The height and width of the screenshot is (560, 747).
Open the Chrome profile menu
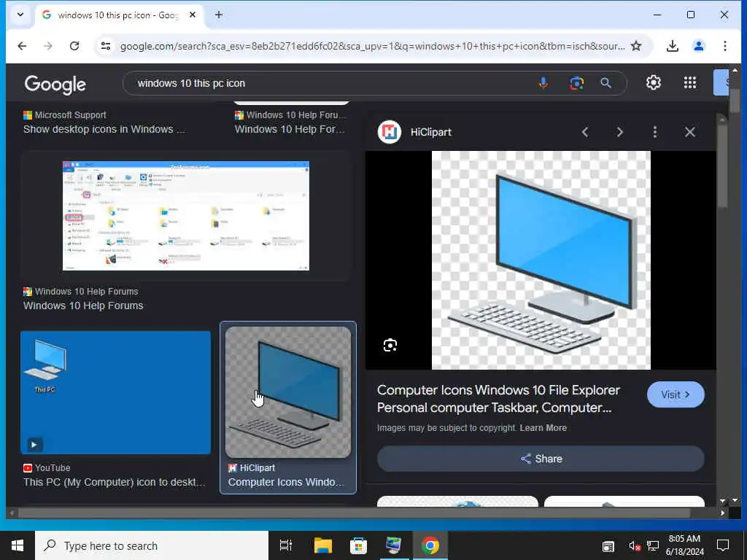click(698, 46)
